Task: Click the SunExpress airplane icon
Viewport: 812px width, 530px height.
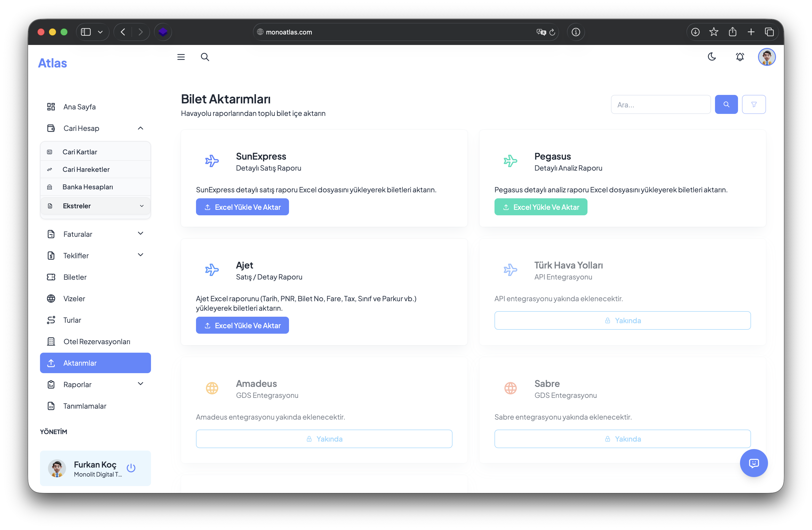Action: tap(212, 161)
